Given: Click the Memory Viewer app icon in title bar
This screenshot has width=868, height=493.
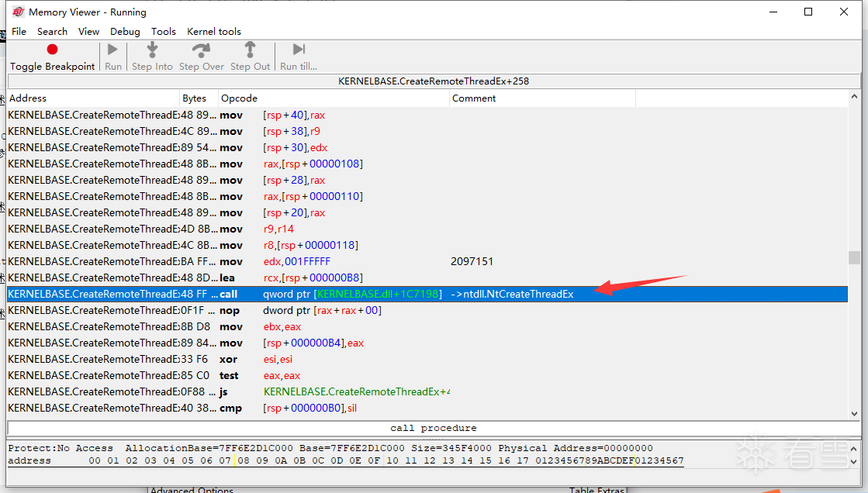Looking at the screenshot, I should pos(19,12).
